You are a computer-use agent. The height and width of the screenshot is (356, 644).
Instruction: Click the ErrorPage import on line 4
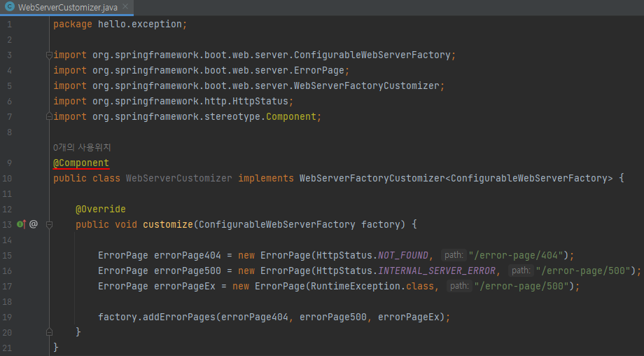click(202, 71)
